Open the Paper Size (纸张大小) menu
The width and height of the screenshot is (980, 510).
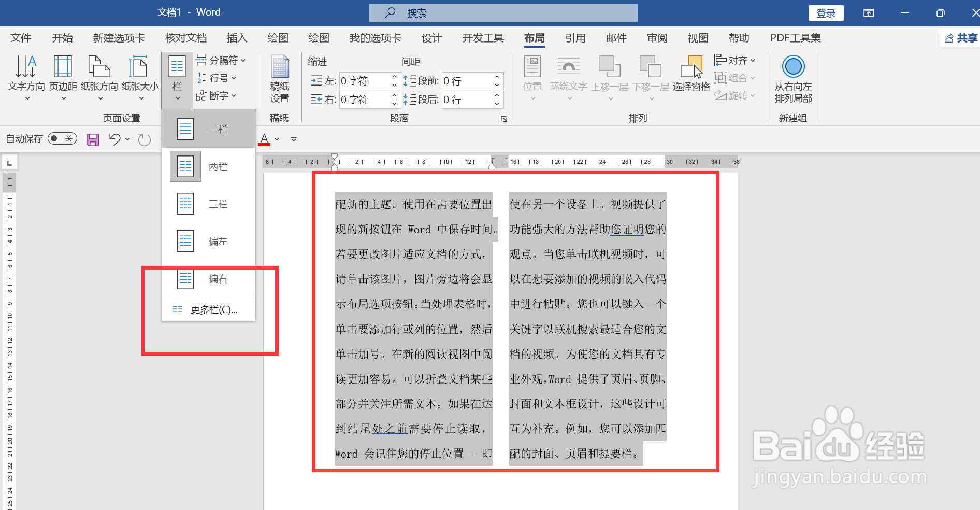140,77
